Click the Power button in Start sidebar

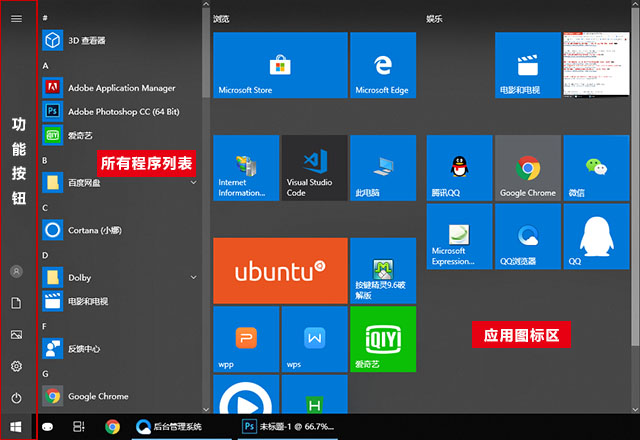[x=16, y=398]
